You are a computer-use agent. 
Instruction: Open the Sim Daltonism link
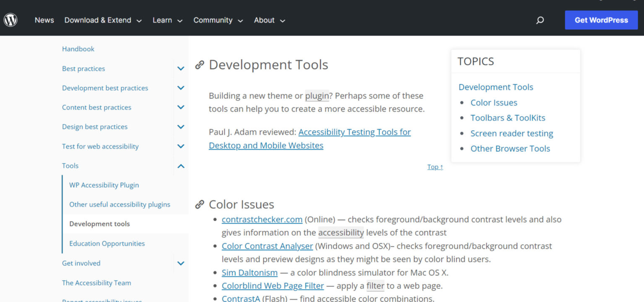249,272
